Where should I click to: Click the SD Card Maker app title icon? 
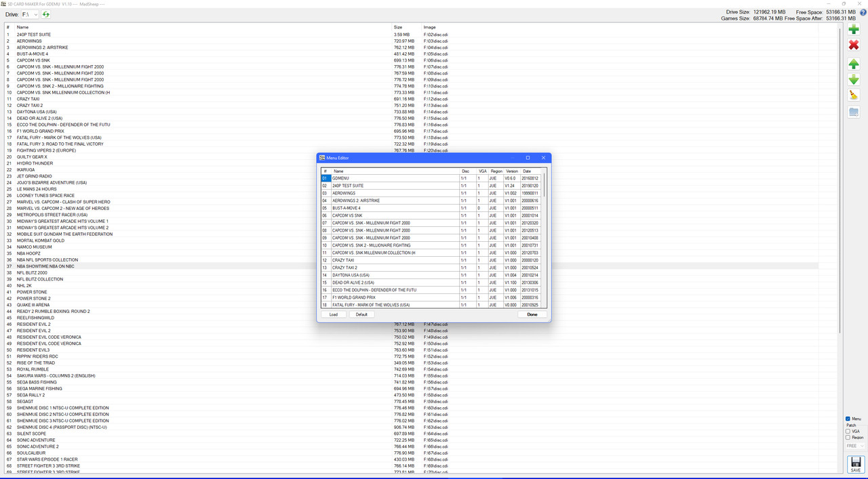coord(3,3)
